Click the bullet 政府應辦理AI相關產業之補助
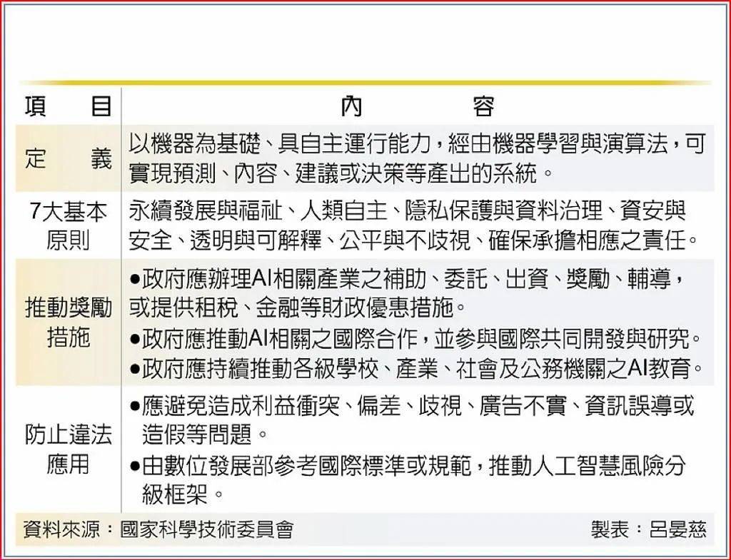 pyautogui.click(x=408, y=279)
